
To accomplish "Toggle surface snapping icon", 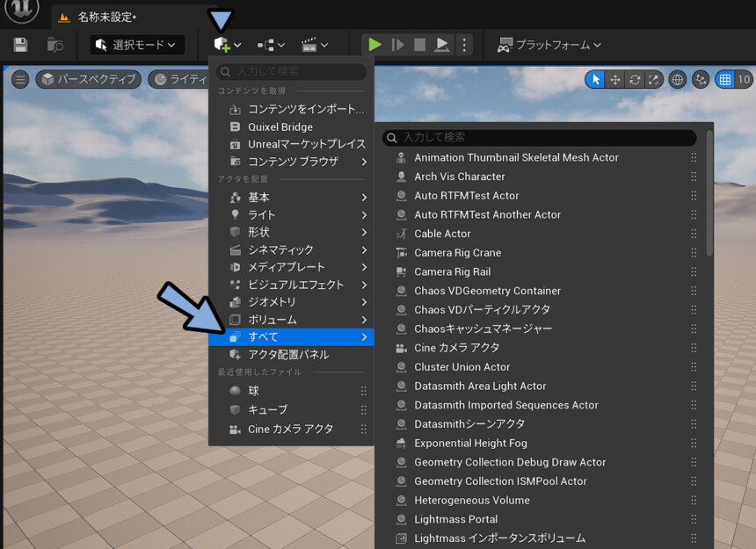I will click(701, 79).
